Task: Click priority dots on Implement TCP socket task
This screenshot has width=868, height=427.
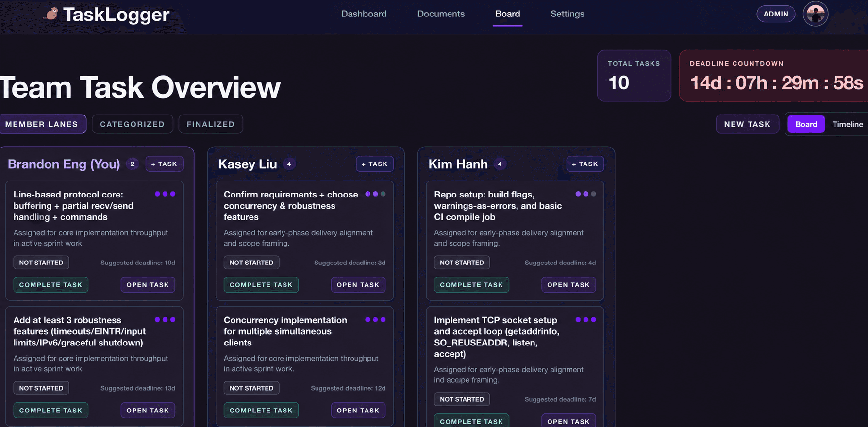Action: coord(585,320)
